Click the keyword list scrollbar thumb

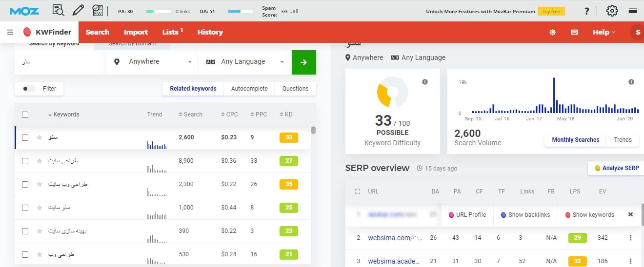313,130
